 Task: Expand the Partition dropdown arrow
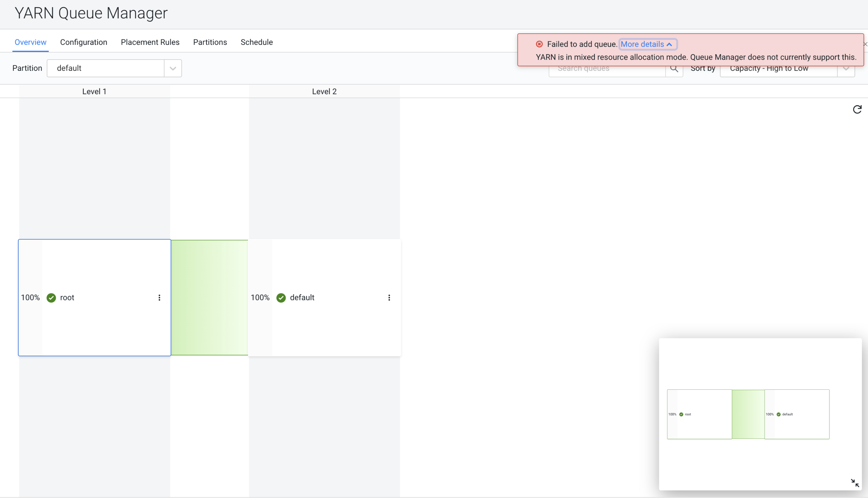(173, 68)
